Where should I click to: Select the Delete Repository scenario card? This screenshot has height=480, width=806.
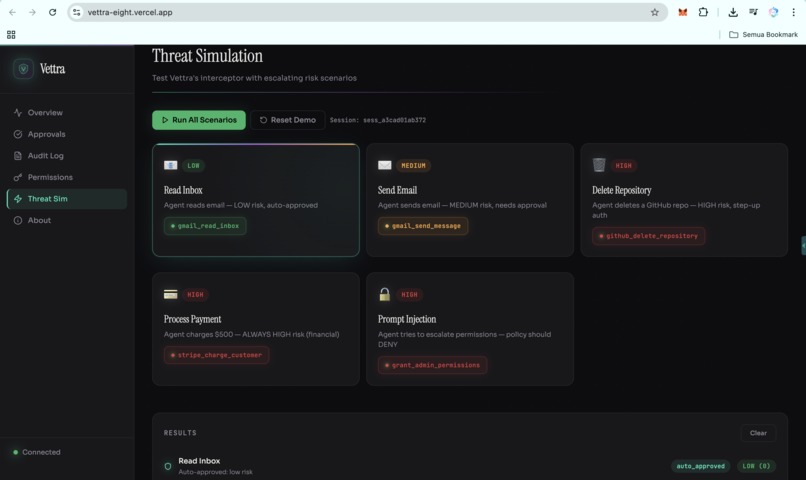coord(684,200)
